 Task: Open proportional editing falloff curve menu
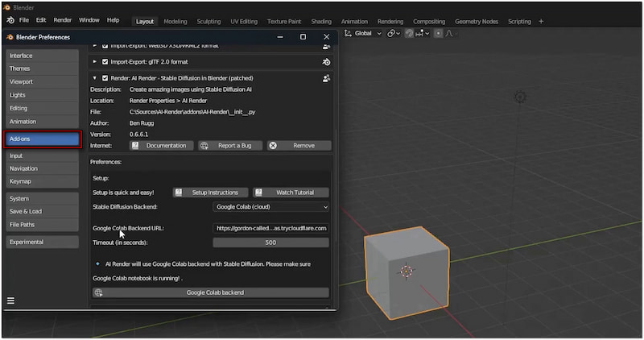[x=450, y=33]
